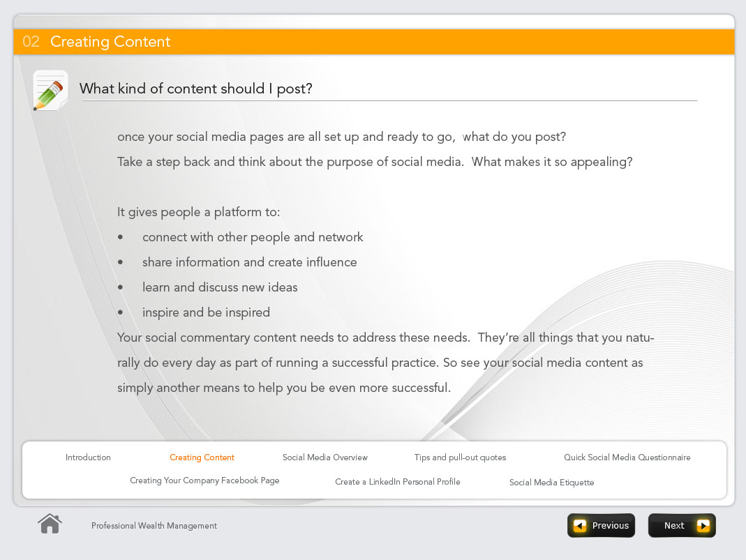Click sentence starting 'once your social media pages'
Viewport: 746px width, 560px height.
click(341, 137)
